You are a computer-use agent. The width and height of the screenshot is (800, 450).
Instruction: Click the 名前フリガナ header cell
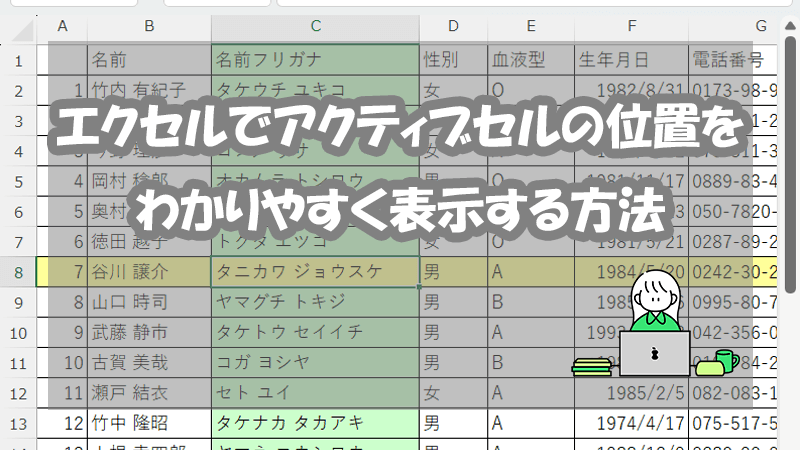(x=315, y=59)
